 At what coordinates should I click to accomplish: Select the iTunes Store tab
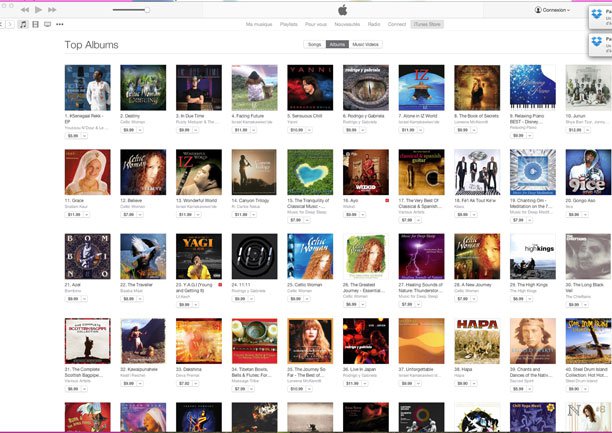point(427,24)
